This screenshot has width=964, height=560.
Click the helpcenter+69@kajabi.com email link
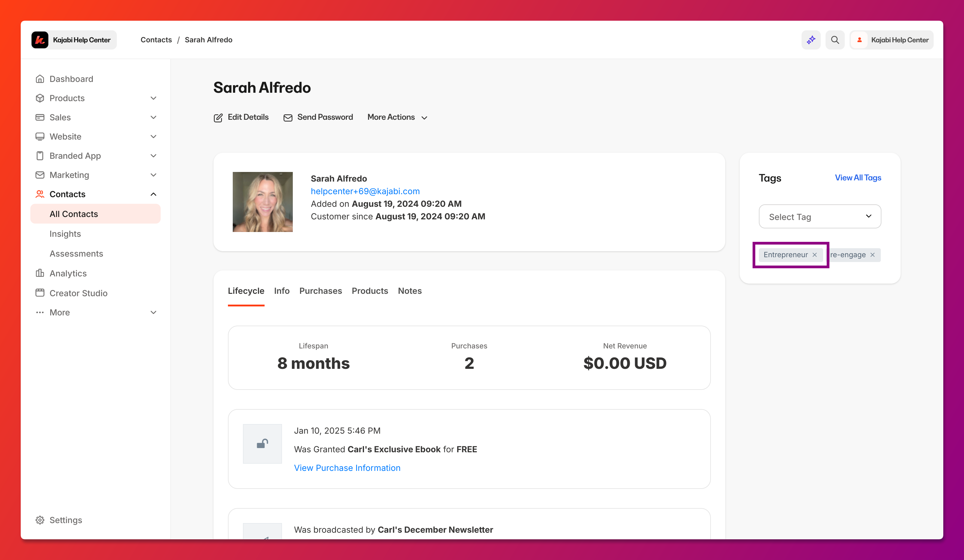[x=365, y=191]
